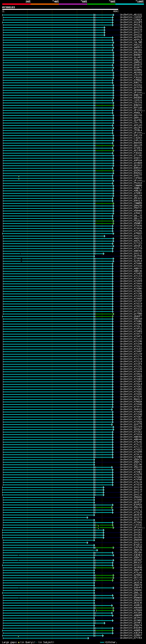Open hit UniRef100_Q6TPJ3
146x644 pixels.
coord(131,520)
